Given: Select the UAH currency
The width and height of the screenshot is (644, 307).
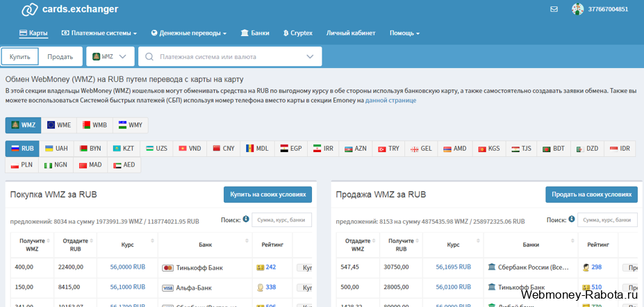Looking at the screenshot, I should coord(56,149).
